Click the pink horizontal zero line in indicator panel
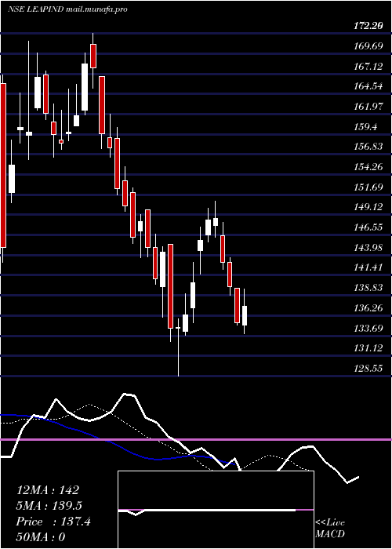This screenshot has width=392, height=549. pos(196,439)
